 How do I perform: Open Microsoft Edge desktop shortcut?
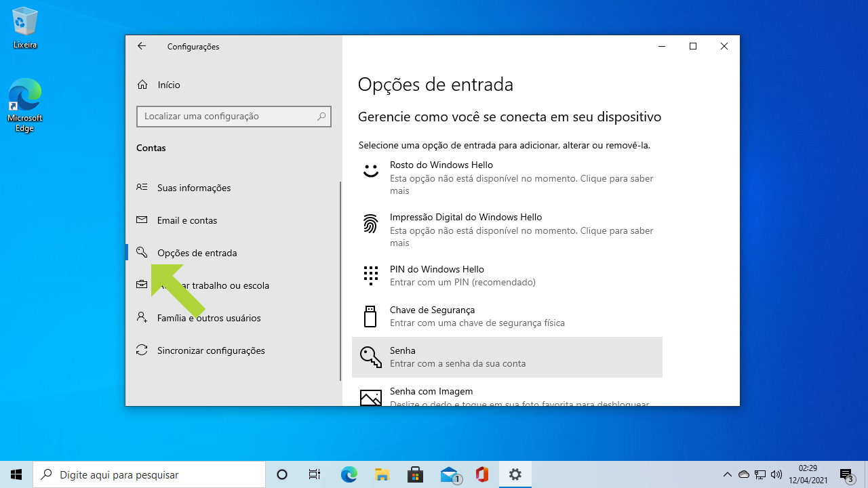click(25, 104)
